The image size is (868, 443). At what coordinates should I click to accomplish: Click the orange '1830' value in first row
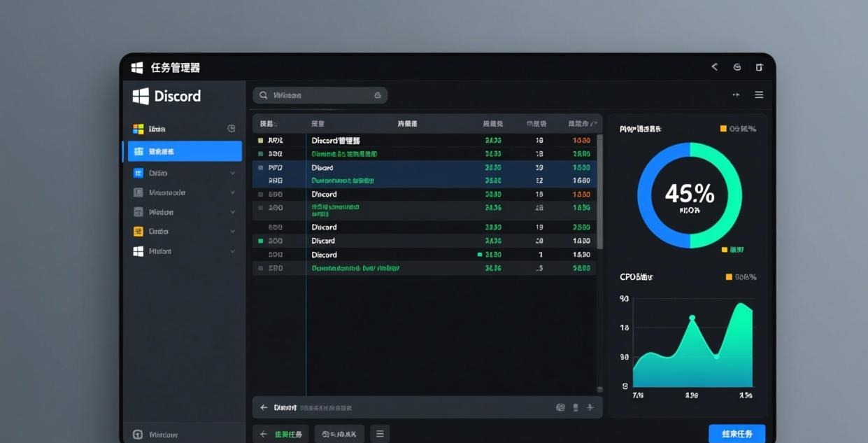581,141
